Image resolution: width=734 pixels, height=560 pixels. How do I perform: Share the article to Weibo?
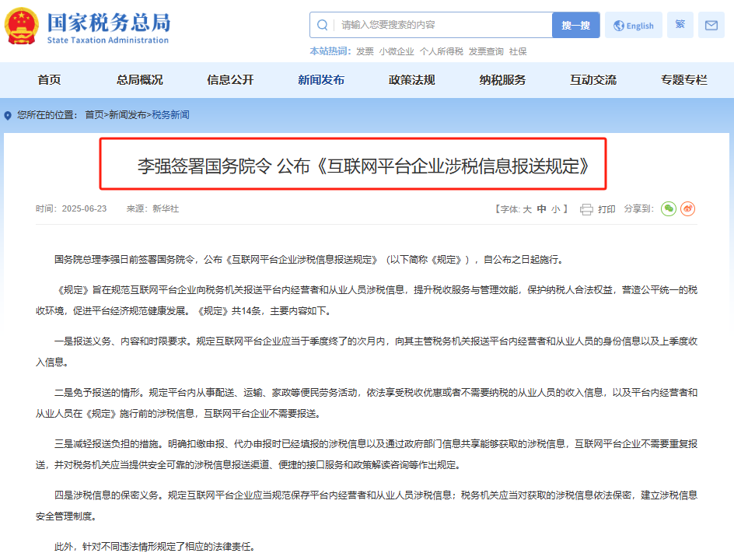(x=687, y=208)
